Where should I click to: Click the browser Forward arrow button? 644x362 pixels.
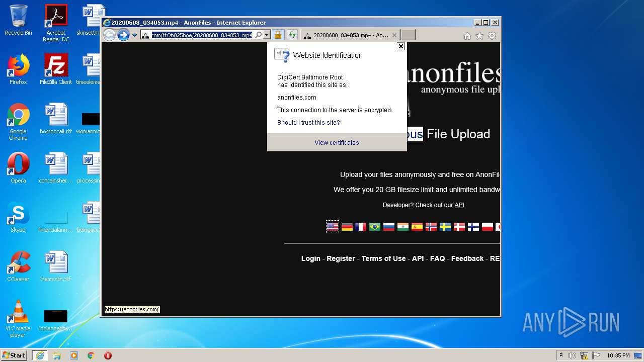tap(123, 35)
